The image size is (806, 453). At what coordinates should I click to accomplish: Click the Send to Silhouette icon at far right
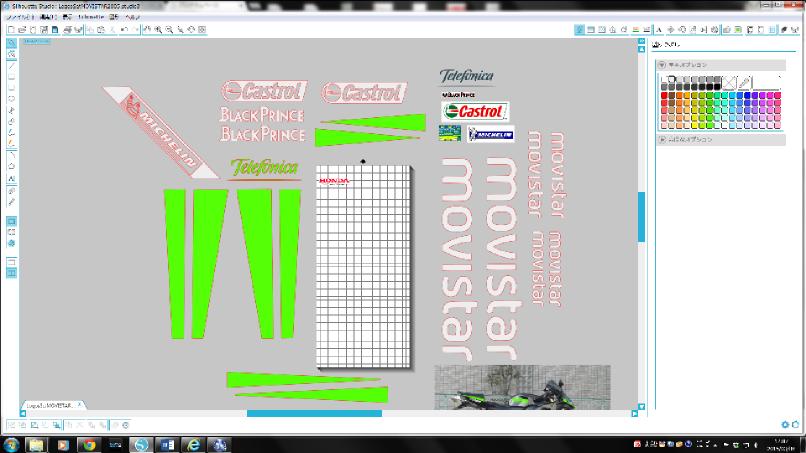(x=795, y=30)
